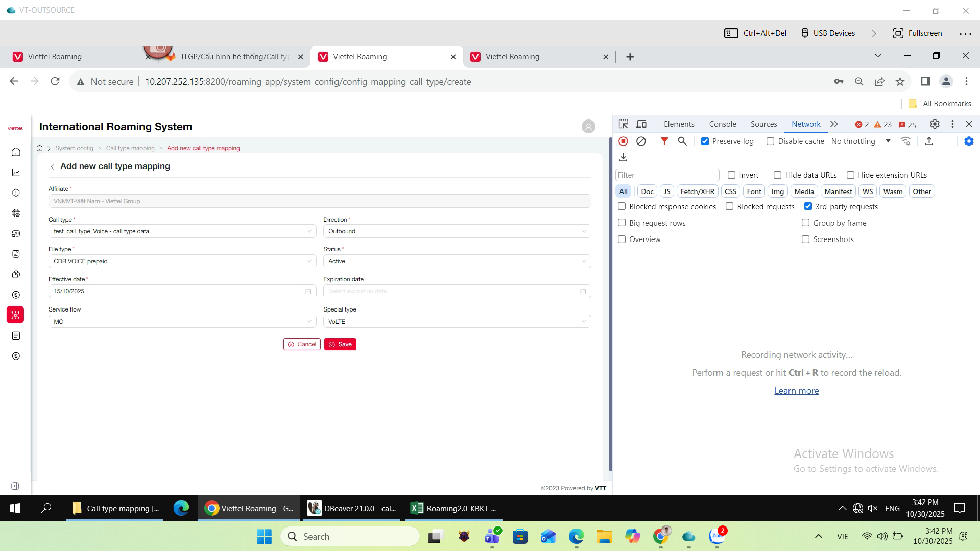Uncheck the Preserve log checkbox
980x551 pixels.
[705, 141]
